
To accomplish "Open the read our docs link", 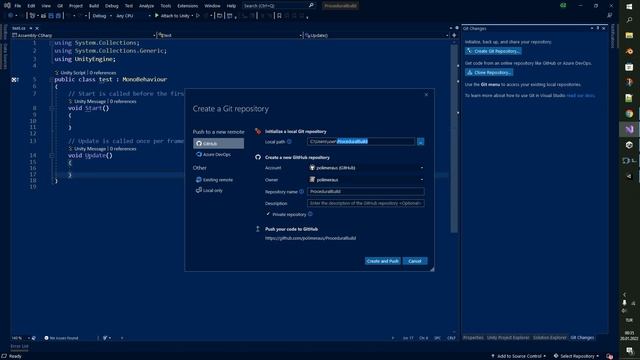I will 580,96.
